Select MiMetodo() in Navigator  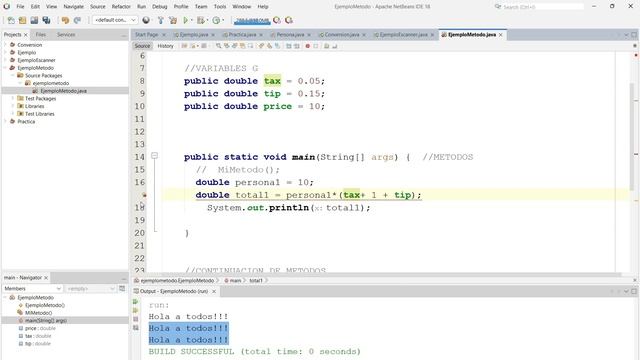click(38, 313)
